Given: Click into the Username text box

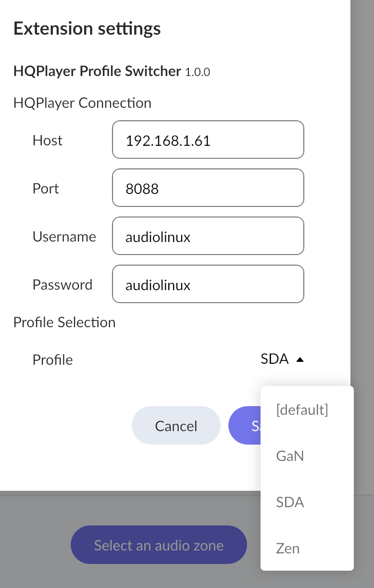Looking at the screenshot, I should 208,236.
